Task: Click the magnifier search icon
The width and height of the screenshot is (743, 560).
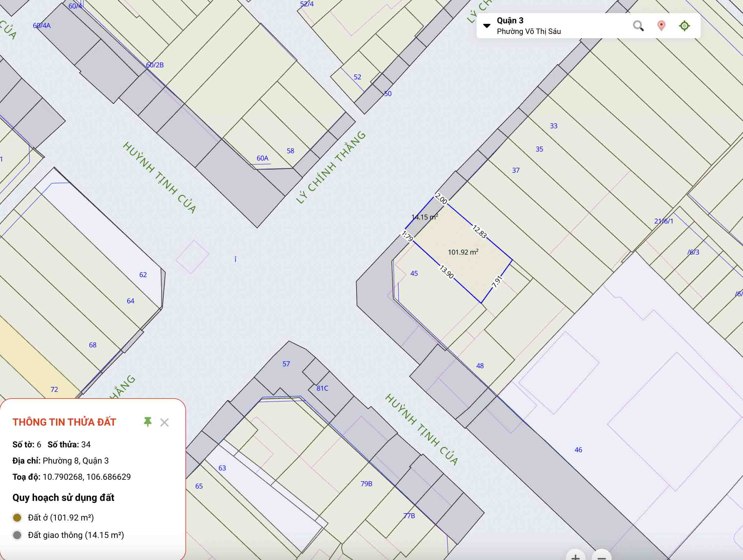Action: coord(638,26)
